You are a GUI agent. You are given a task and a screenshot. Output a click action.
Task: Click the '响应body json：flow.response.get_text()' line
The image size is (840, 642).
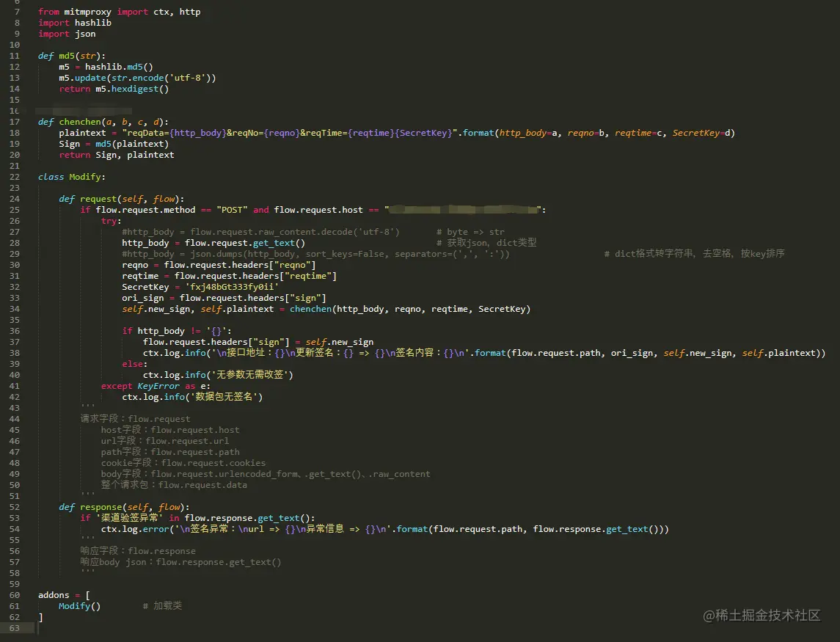click(180, 562)
